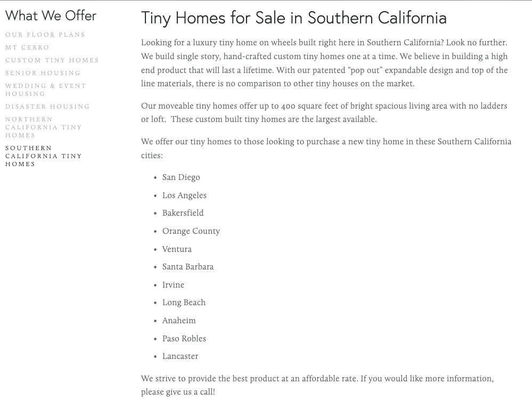Image resolution: width=532 pixels, height=409 pixels.
Task: Open the Our Floor Plans link
Action: tap(45, 35)
